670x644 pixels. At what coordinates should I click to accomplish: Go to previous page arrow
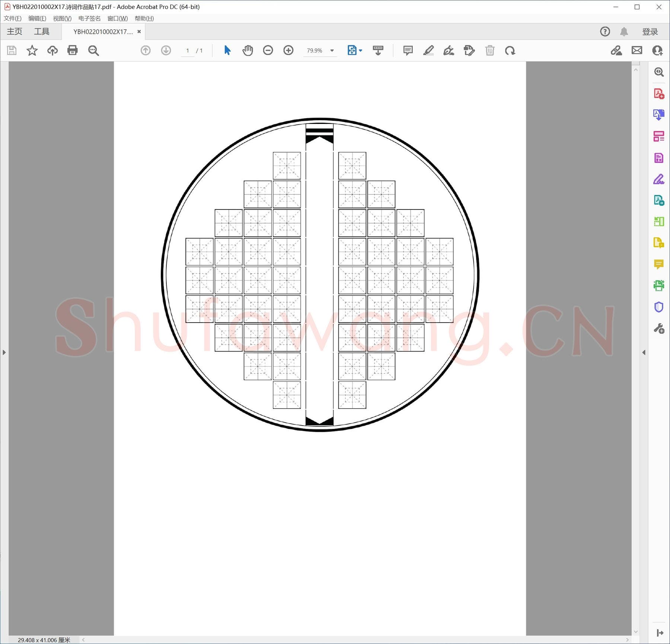pos(146,50)
